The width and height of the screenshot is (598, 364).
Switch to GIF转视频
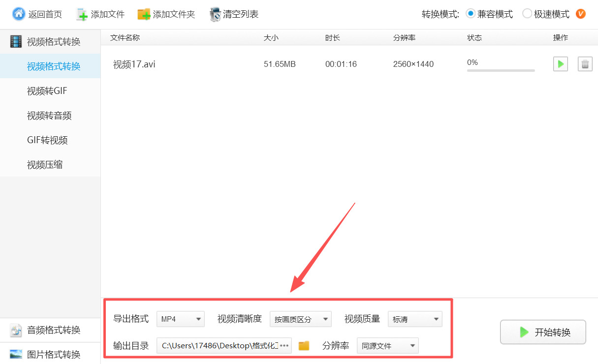click(50, 140)
